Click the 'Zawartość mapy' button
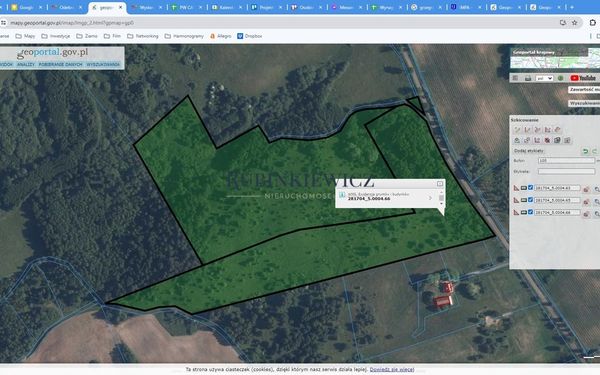 584,90
